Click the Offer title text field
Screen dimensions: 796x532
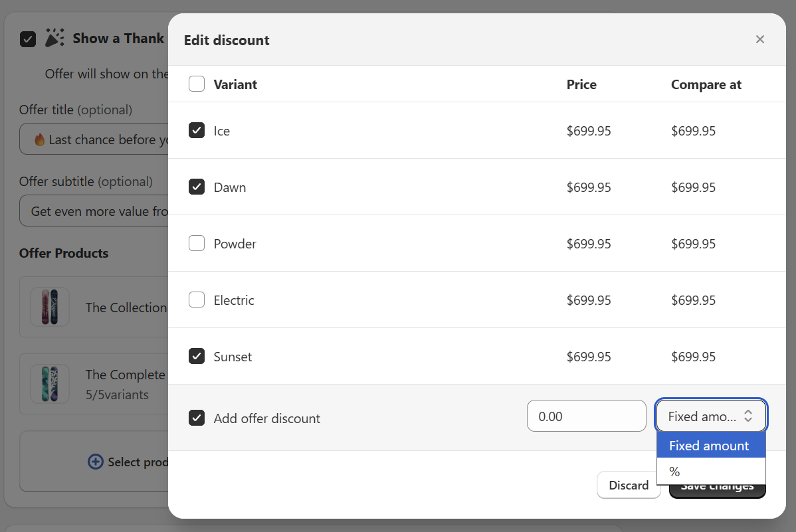tap(93, 139)
